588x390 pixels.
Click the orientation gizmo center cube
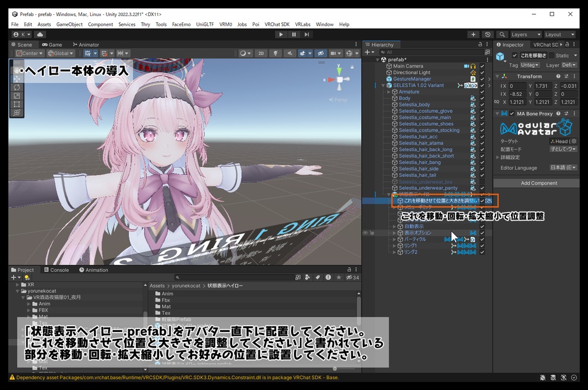click(x=340, y=79)
